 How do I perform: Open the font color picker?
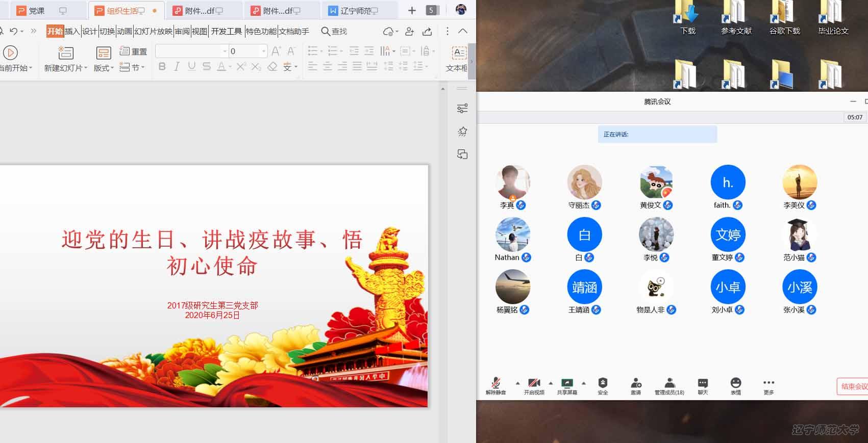(x=221, y=66)
